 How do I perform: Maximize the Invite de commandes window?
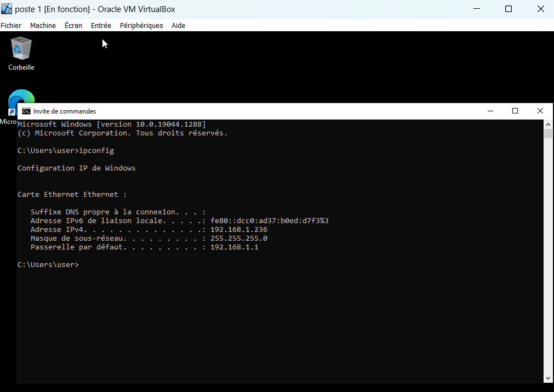coord(515,111)
